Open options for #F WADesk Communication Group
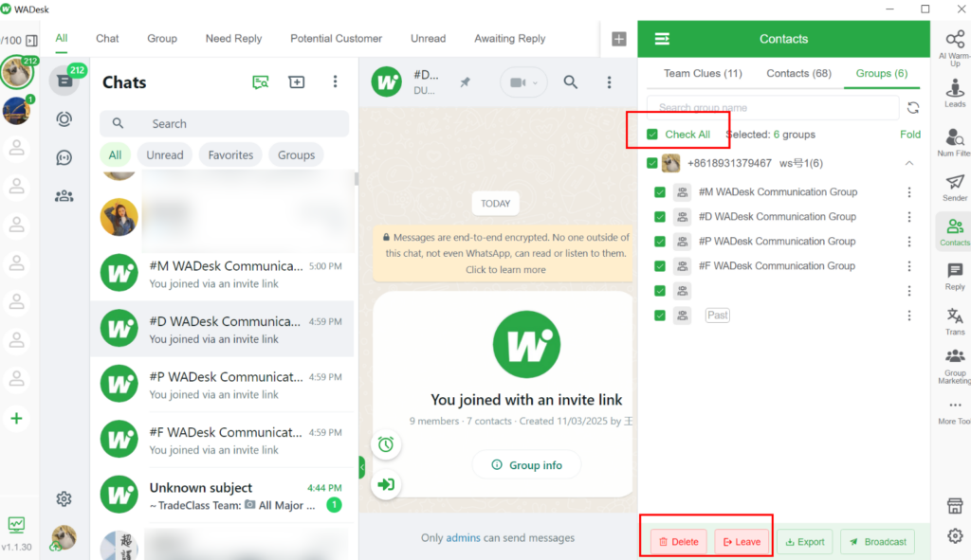Viewport: 971px width, 560px height. 909,266
